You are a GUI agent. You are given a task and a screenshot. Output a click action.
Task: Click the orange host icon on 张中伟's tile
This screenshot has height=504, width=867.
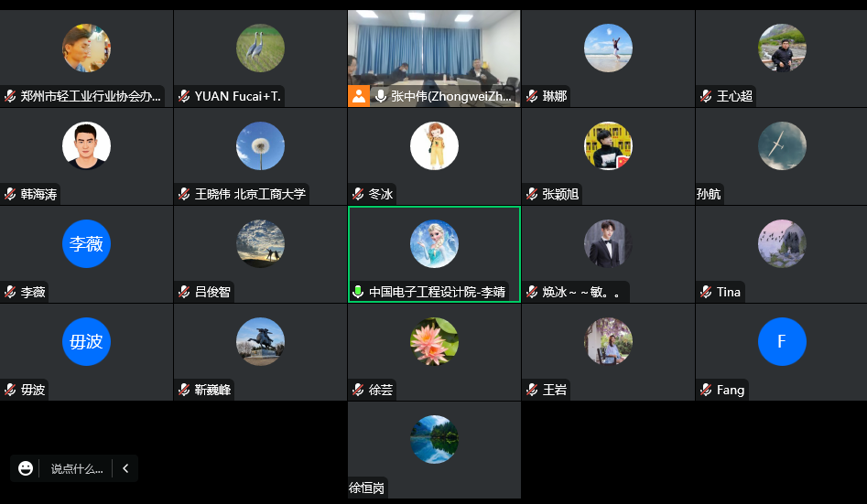(x=358, y=96)
